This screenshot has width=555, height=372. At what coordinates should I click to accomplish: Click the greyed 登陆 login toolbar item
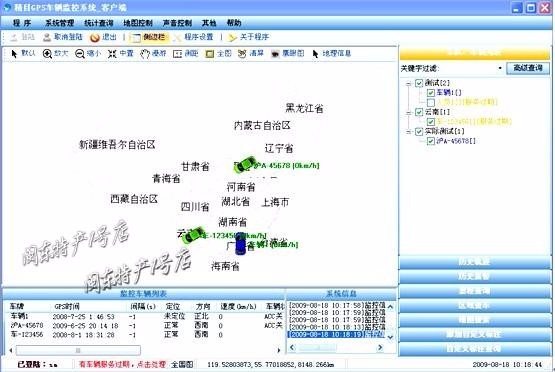[23, 37]
